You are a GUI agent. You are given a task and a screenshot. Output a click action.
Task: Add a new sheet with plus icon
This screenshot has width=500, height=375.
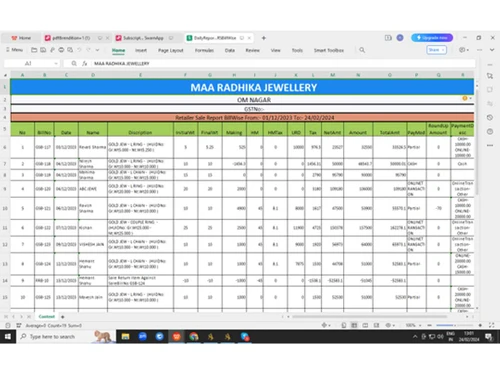63,317
